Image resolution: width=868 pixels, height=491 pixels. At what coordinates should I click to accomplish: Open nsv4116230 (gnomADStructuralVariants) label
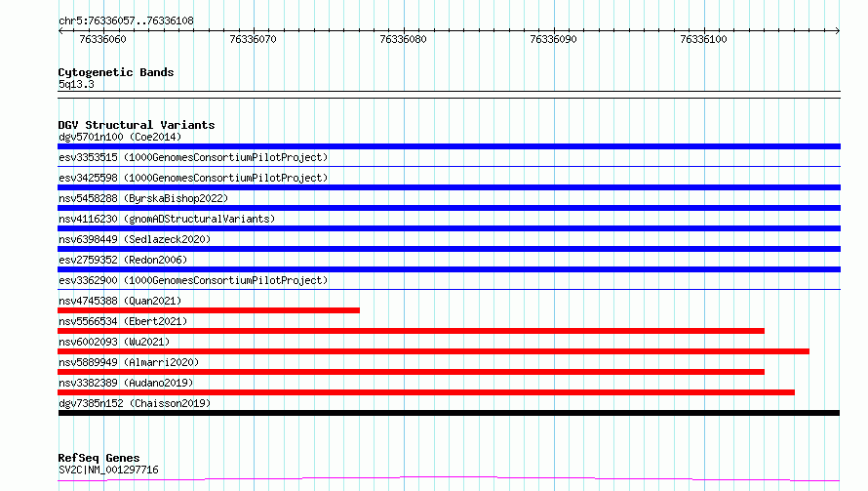click(167, 219)
